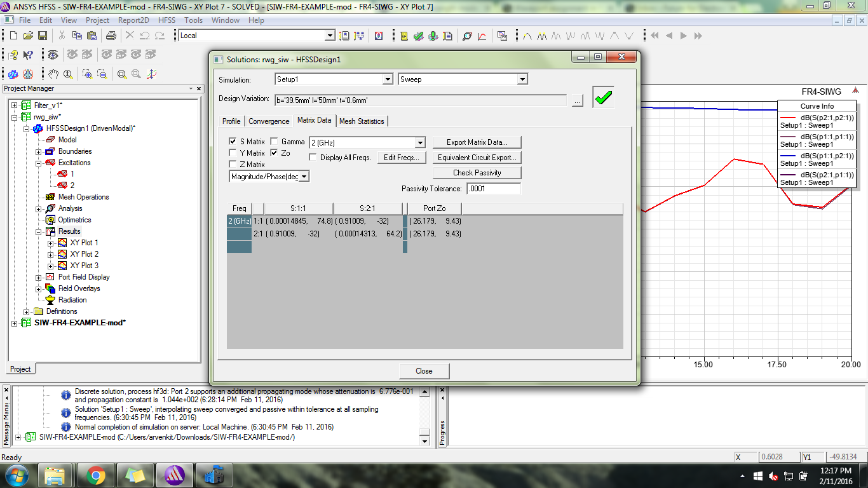Enable the Z Matrix checkbox
The height and width of the screenshot is (488, 868).
coord(233,165)
